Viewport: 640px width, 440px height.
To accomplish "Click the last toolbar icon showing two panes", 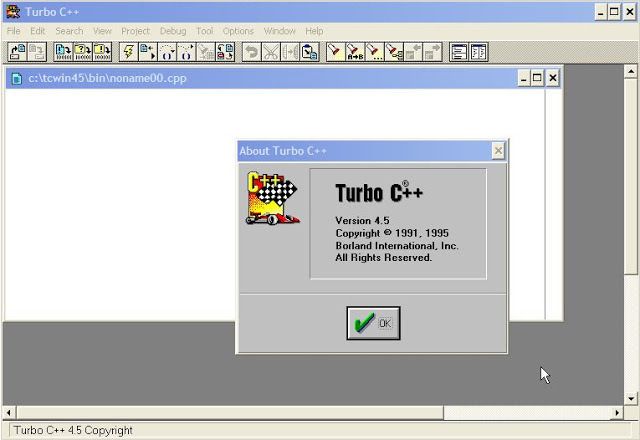I will click(x=478, y=52).
